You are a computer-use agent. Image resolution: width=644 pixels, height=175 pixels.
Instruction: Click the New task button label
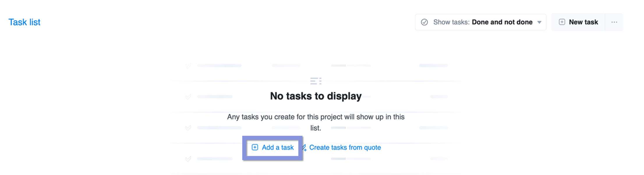tap(583, 22)
